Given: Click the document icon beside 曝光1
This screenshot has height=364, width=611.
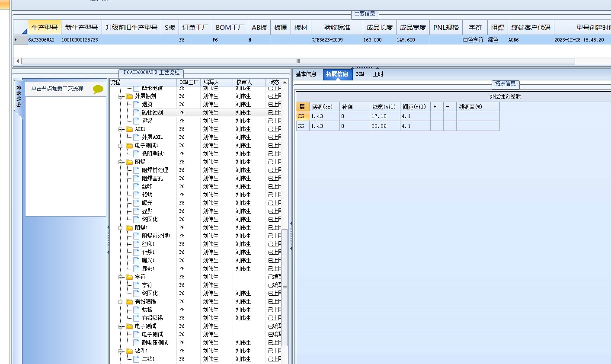Looking at the screenshot, I should click(x=136, y=260).
